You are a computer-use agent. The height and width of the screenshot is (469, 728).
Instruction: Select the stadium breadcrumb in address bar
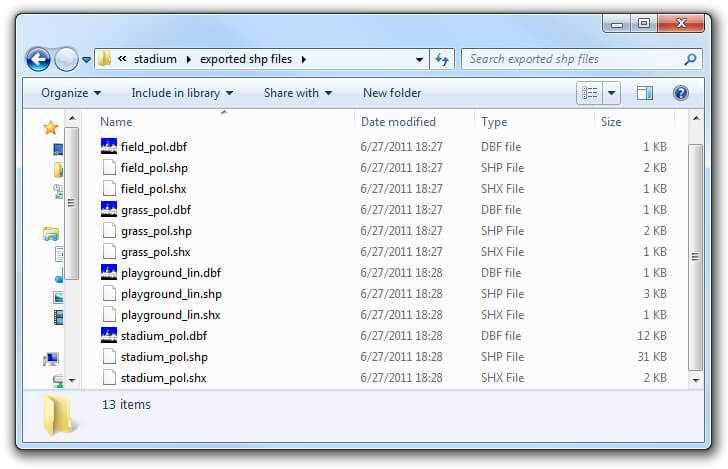click(155, 59)
